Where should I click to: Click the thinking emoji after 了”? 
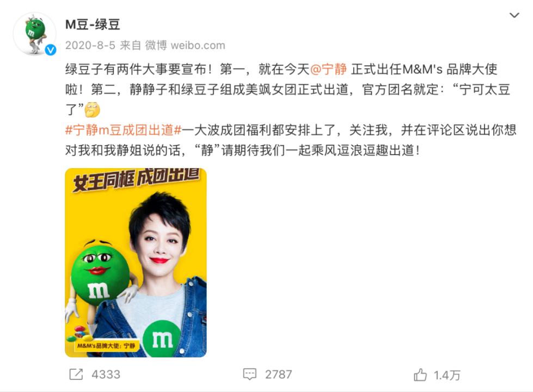coord(92,110)
